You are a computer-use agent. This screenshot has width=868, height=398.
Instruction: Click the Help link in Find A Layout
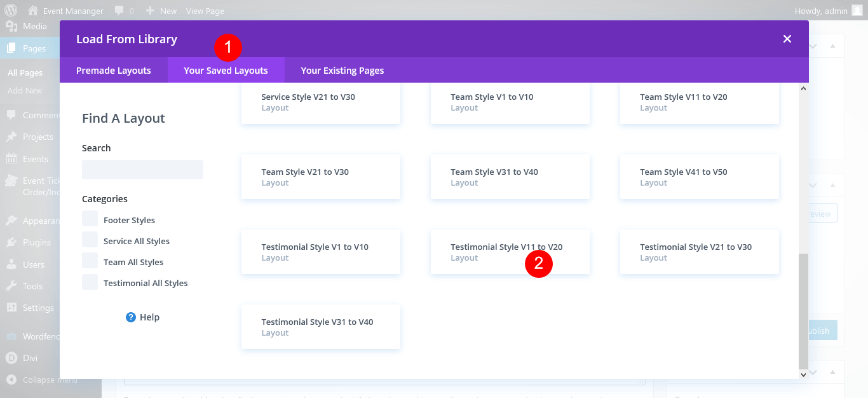[149, 317]
